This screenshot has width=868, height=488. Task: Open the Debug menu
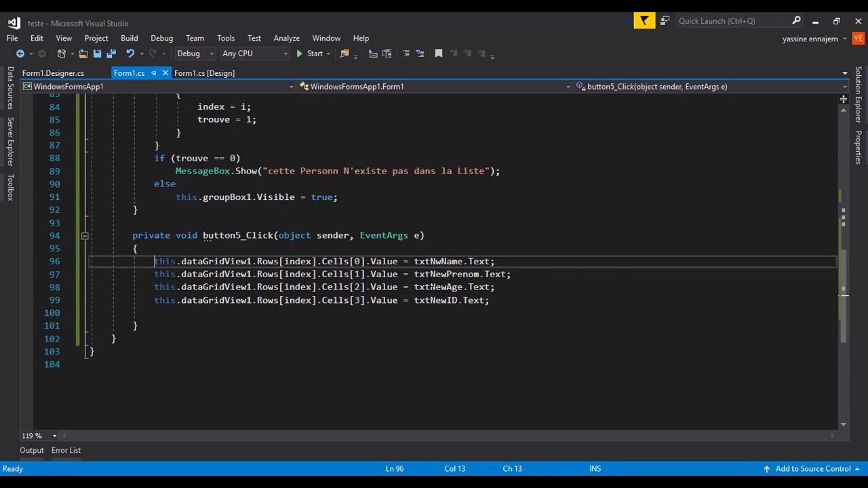pyautogui.click(x=162, y=38)
